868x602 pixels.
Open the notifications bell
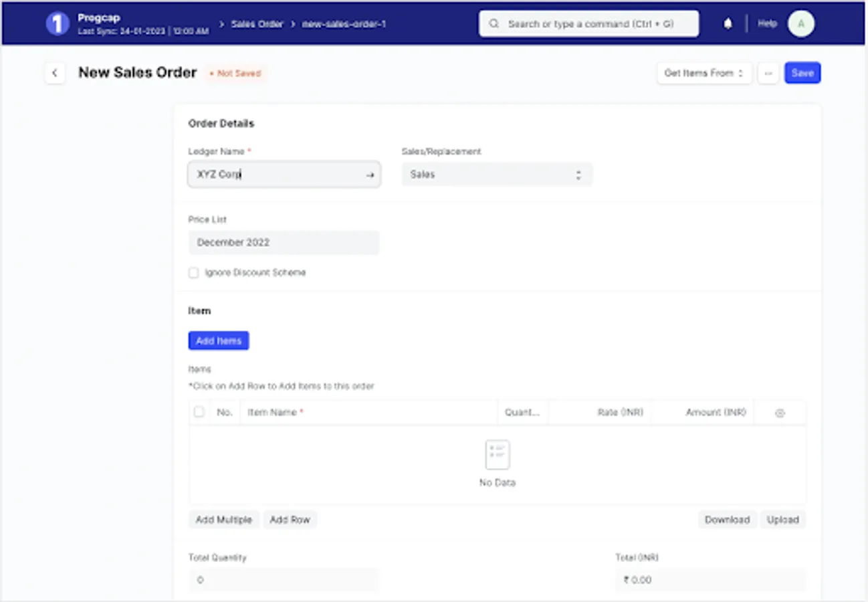point(728,23)
